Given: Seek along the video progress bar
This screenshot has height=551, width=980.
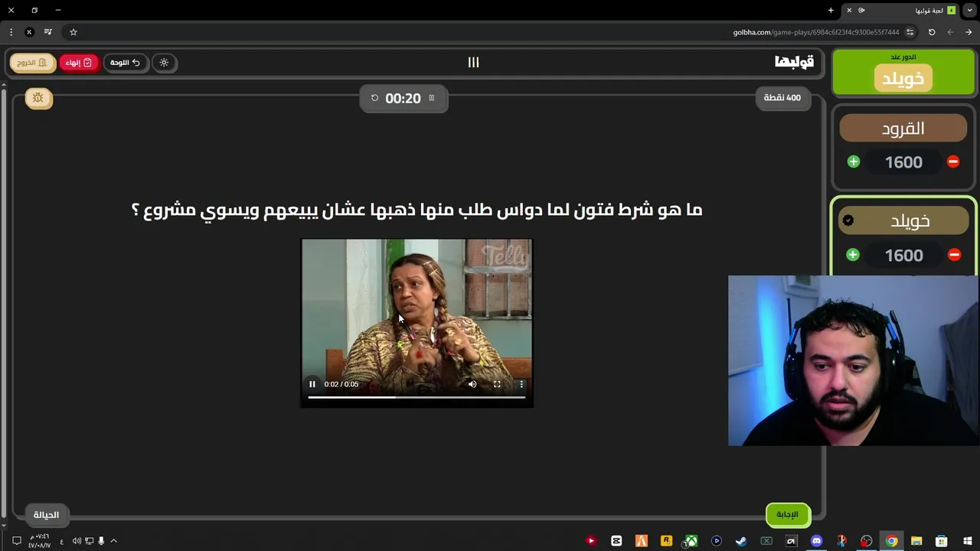Looking at the screenshot, I should click(x=416, y=397).
